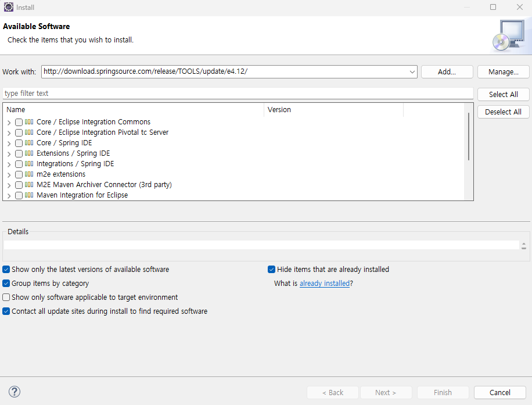Image resolution: width=532 pixels, height=405 pixels.
Task: Click Deselect All button
Action: 503,112
